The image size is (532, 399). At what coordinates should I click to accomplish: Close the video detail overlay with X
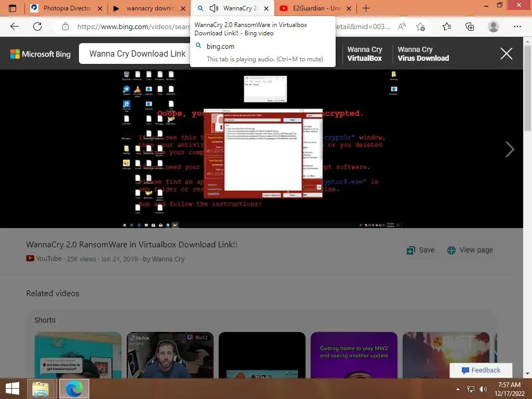click(506, 54)
